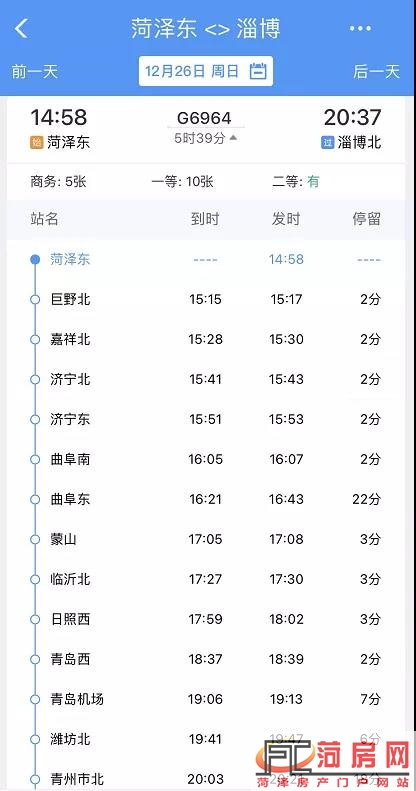The width and height of the screenshot is (416, 791).
Task: Open the three-dot more menu
Action: [360, 29]
